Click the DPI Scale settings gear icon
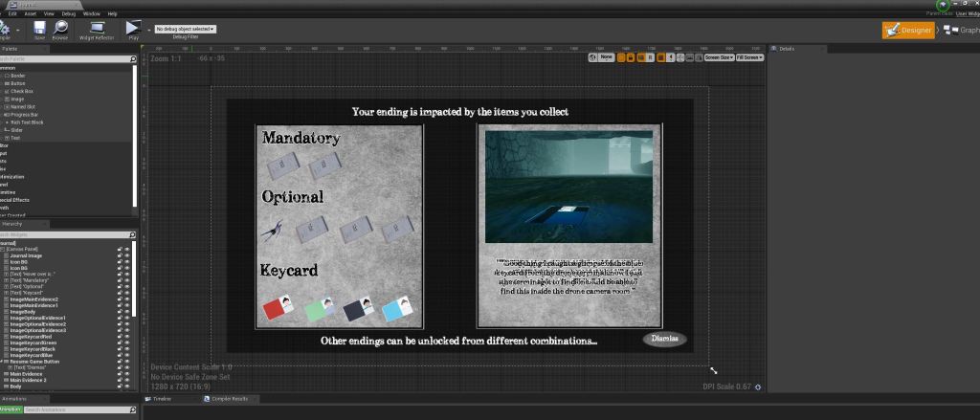Screen dimensions: 980x420 (758, 387)
